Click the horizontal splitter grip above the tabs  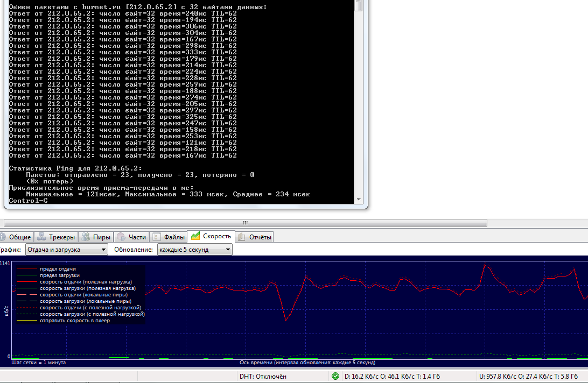(x=246, y=223)
